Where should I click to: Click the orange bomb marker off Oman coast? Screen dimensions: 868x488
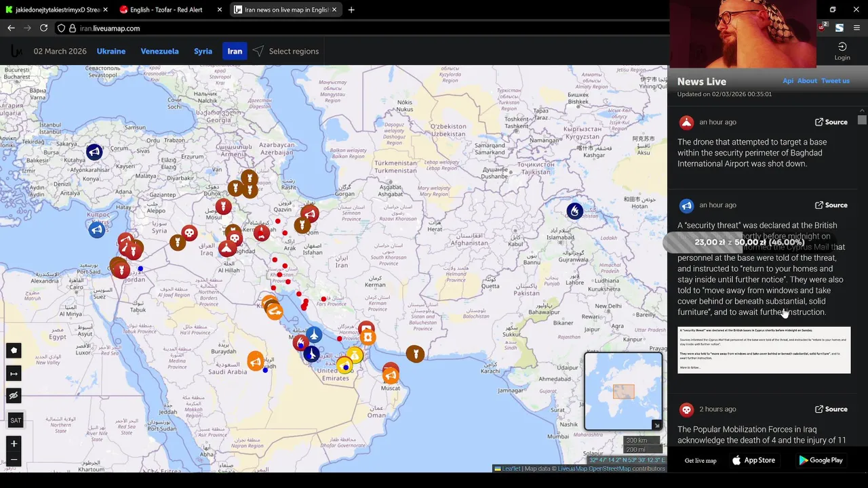click(415, 353)
